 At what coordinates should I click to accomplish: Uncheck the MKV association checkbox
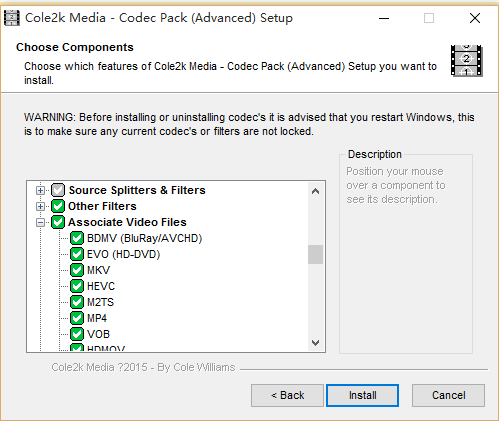77,270
